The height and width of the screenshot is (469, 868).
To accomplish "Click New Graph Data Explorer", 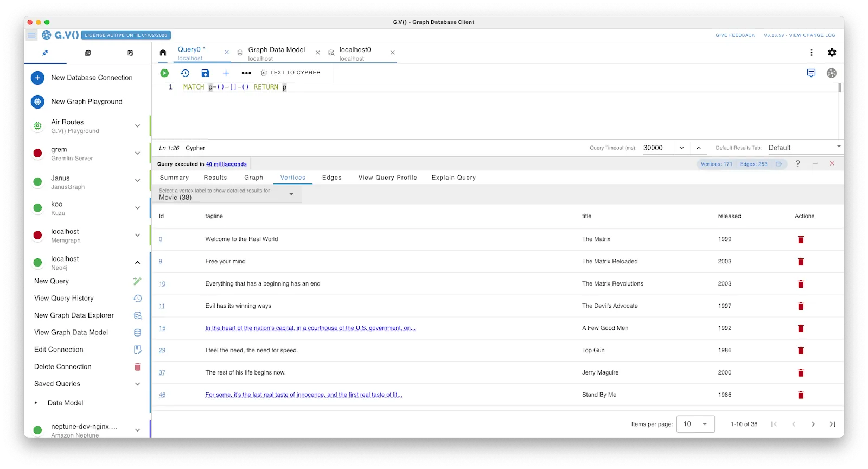I will 87,315.
